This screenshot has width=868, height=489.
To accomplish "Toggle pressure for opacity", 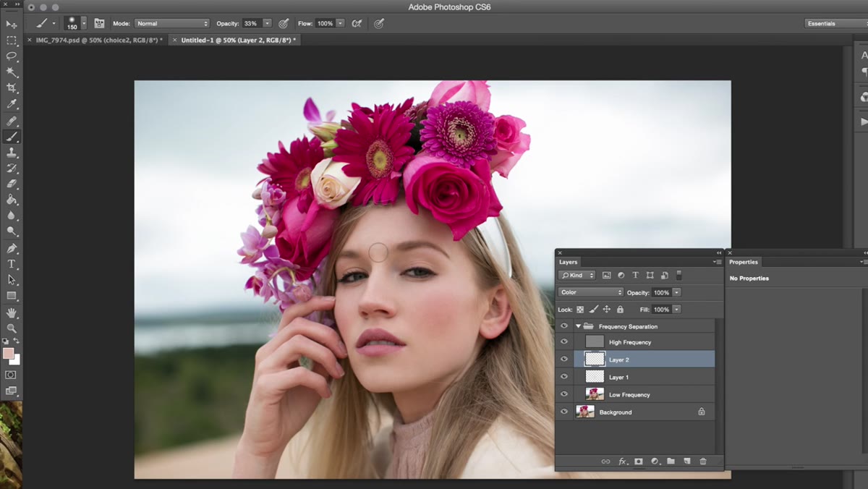I will [x=284, y=24].
